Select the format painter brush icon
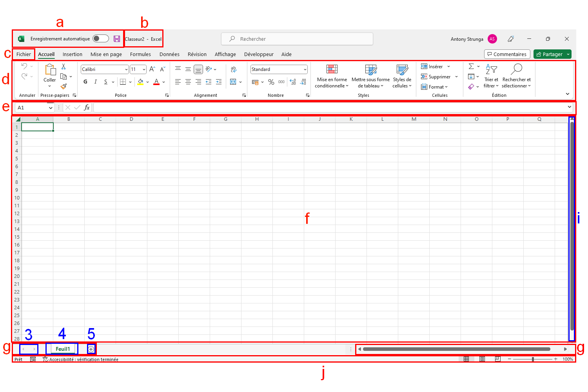The image size is (588, 392). 64,86
